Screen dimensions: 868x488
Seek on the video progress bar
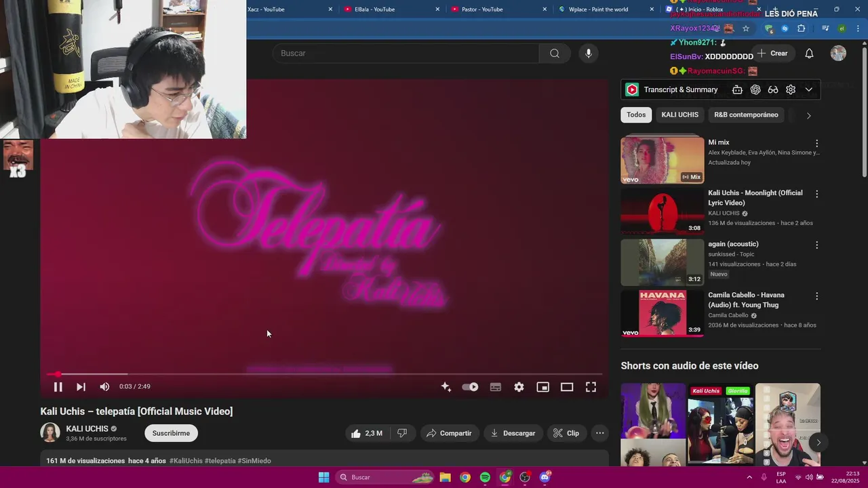pyautogui.click(x=325, y=374)
